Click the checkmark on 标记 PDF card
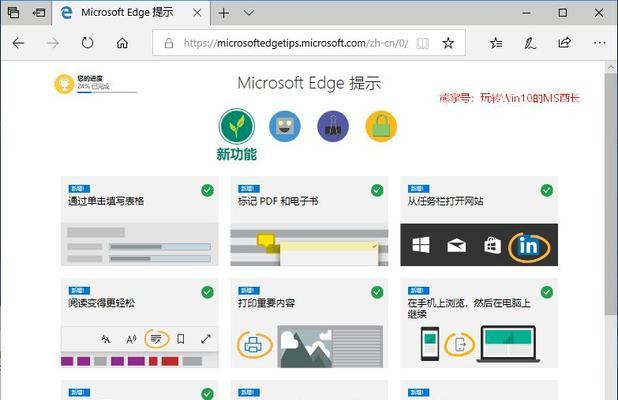The height and width of the screenshot is (400, 618). (x=377, y=190)
